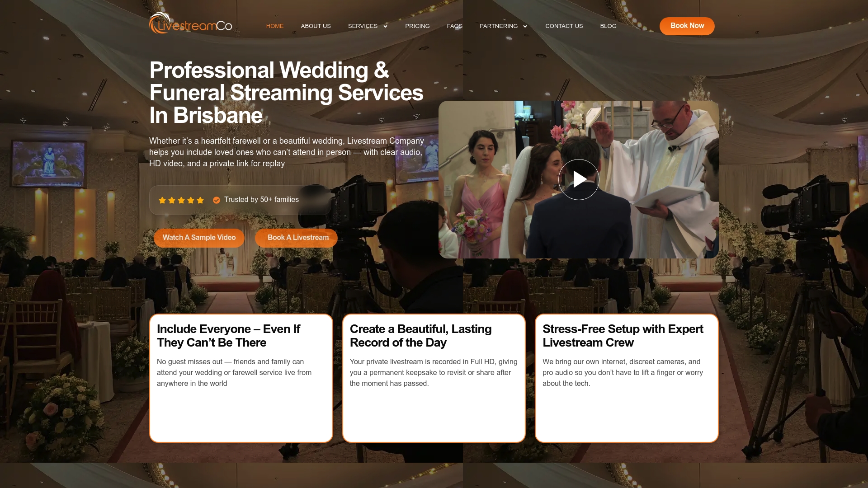Expand the Partnering dropdown arrow
This screenshot has height=488, width=868.
click(x=525, y=26)
